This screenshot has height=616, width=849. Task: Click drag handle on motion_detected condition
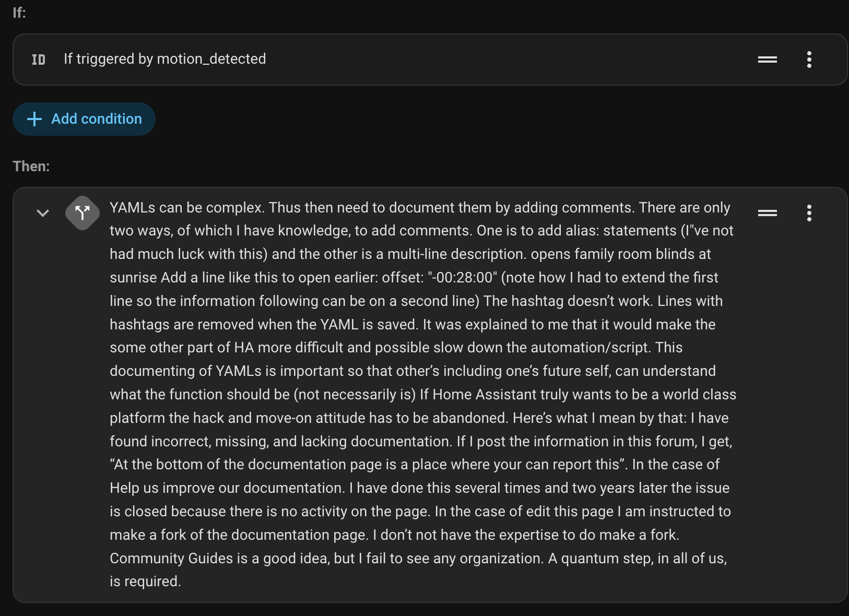click(767, 60)
